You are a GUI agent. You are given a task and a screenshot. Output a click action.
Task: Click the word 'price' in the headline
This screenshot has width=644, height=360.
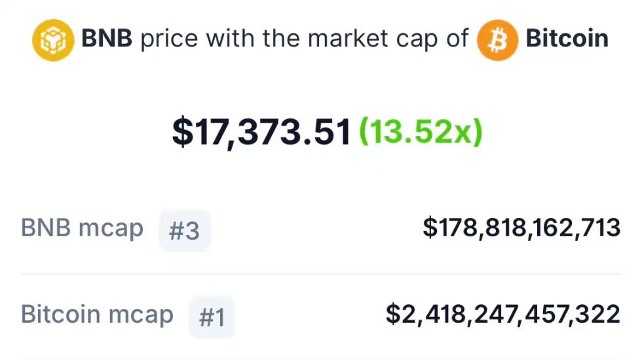click(x=169, y=39)
